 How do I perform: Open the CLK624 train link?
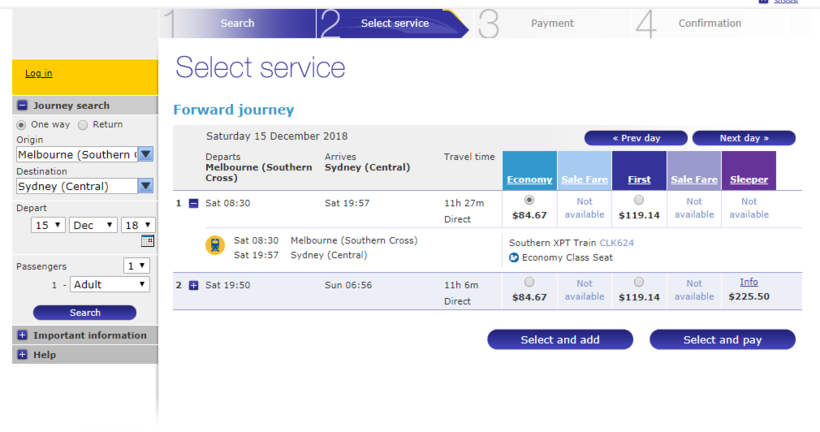[x=616, y=243]
